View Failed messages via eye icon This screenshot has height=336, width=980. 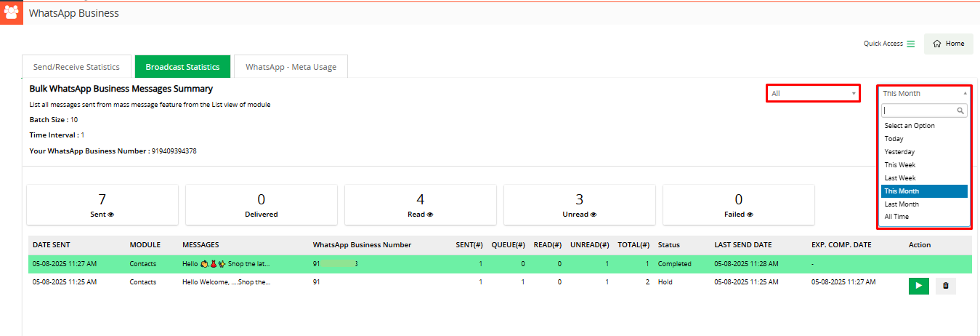[x=752, y=215]
